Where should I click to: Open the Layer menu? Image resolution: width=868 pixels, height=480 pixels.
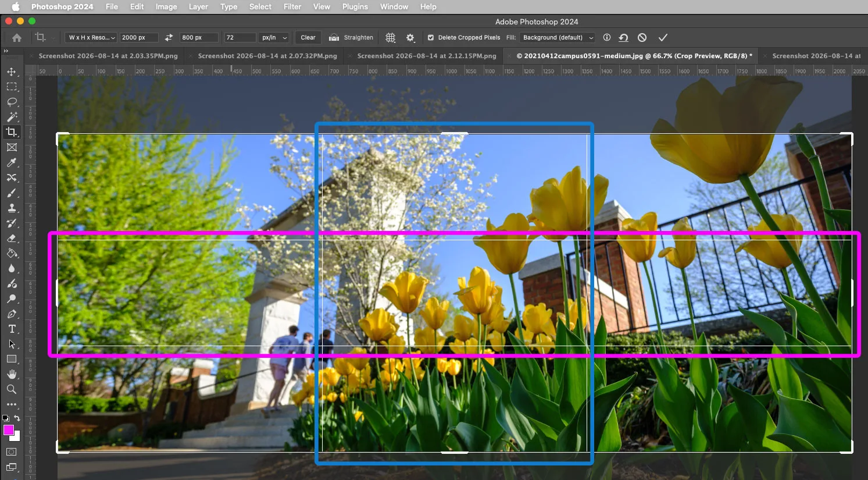tap(198, 6)
